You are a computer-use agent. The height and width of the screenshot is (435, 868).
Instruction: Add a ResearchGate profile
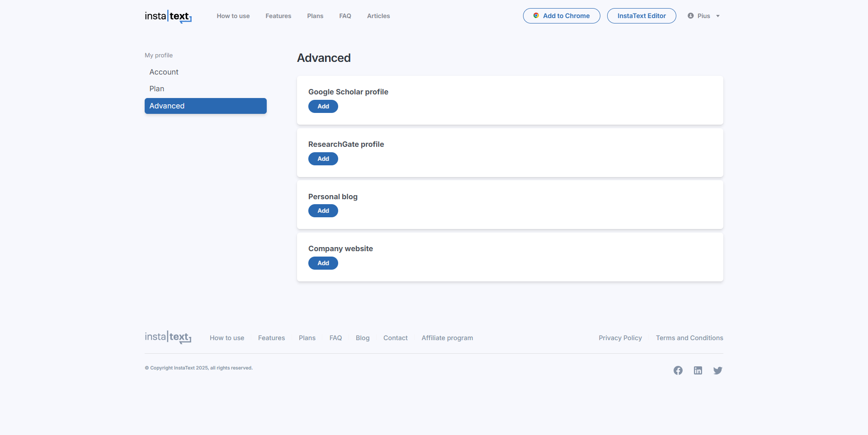[x=323, y=159]
